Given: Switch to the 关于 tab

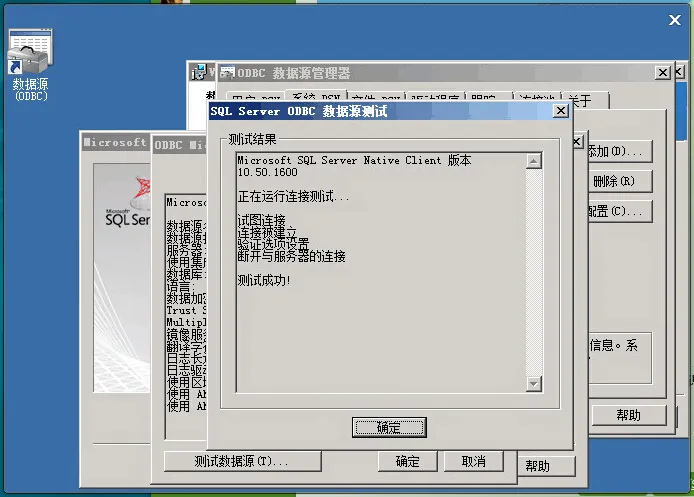Looking at the screenshot, I should (x=585, y=100).
